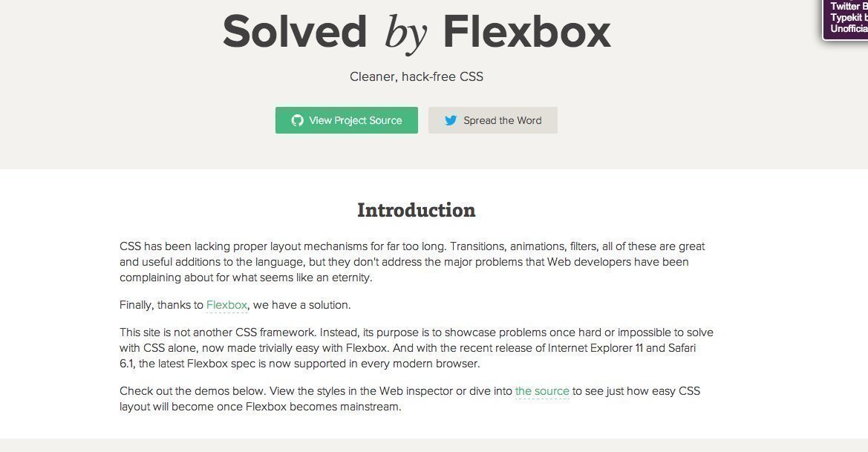Click the "Typekit b" line in purple box
868x452 pixels.
(849, 18)
